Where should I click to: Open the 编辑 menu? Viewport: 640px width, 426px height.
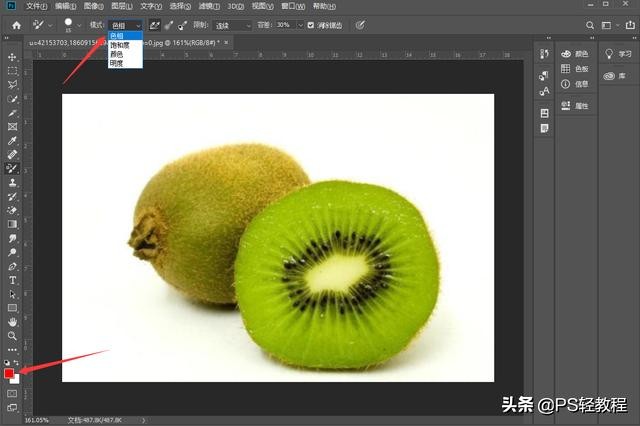[x=65, y=6]
